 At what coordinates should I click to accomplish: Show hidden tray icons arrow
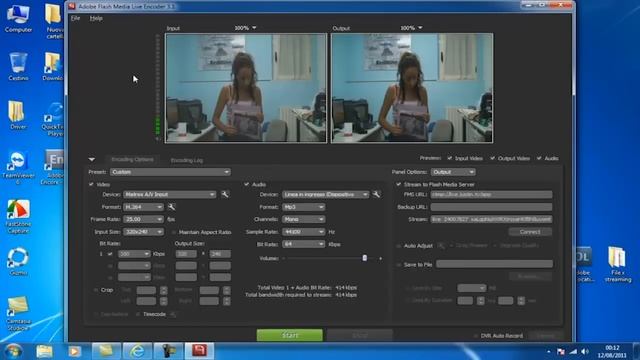pos(548,351)
